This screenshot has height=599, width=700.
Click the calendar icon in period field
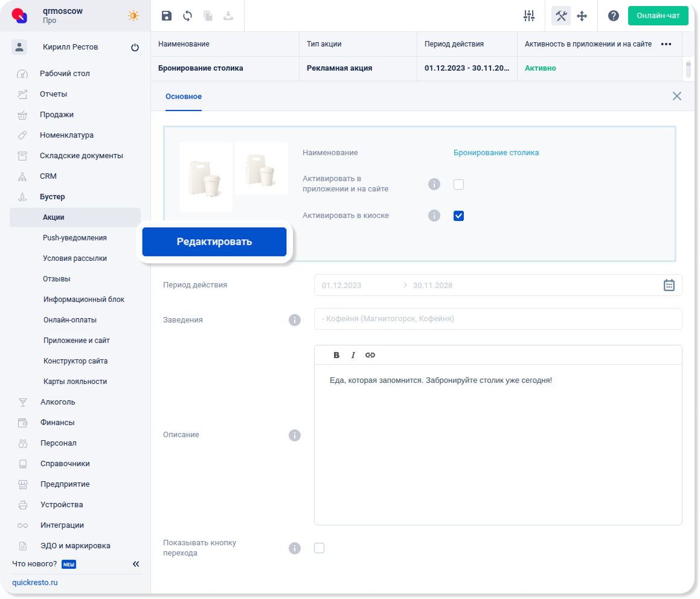pyautogui.click(x=669, y=285)
